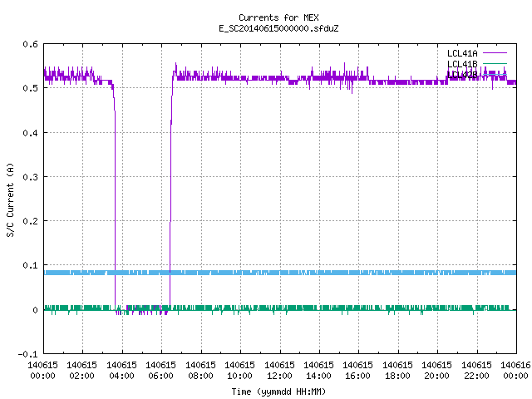Screen dimensions: 532x399
Task: Click the 140615 04:00 time tick label
Action: pyautogui.click(x=121, y=371)
